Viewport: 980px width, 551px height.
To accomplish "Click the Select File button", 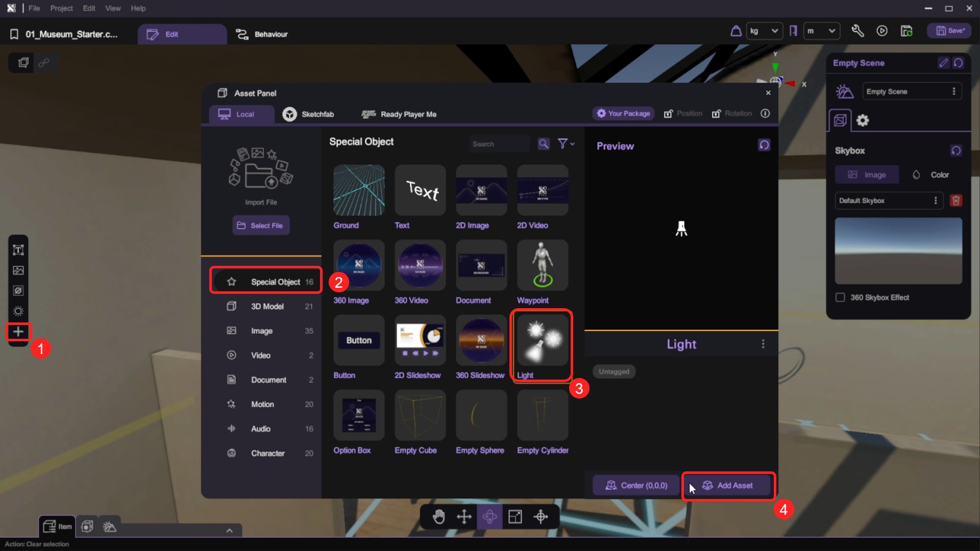I will 261,226.
